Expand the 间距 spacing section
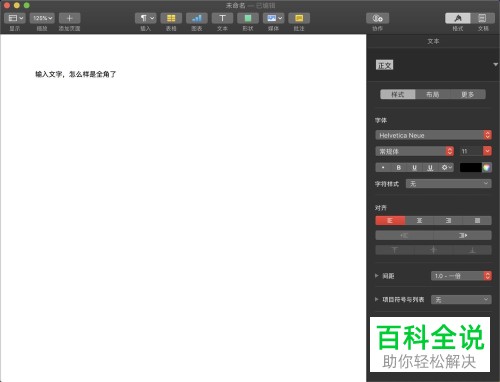This screenshot has height=382, width=500. pyautogui.click(x=376, y=276)
